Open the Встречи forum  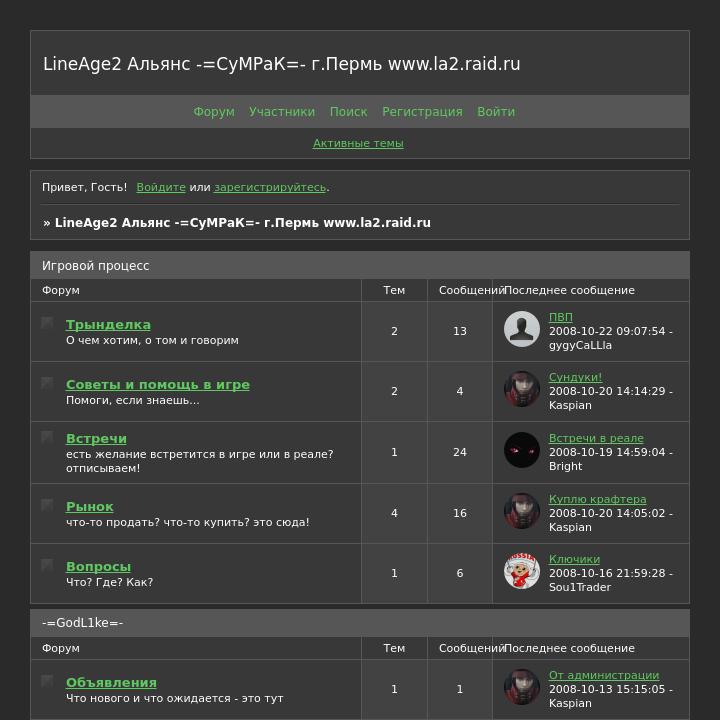pyautogui.click(x=96, y=439)
